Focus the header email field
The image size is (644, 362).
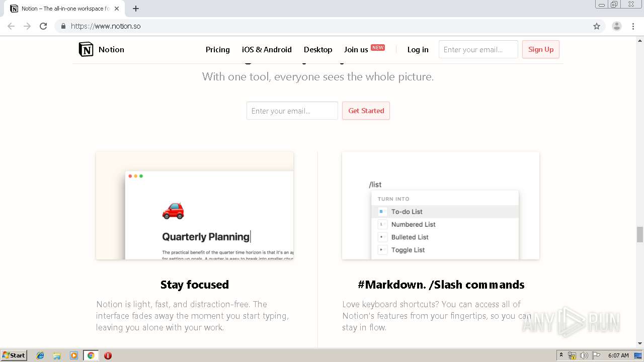(x=478, y=49)
